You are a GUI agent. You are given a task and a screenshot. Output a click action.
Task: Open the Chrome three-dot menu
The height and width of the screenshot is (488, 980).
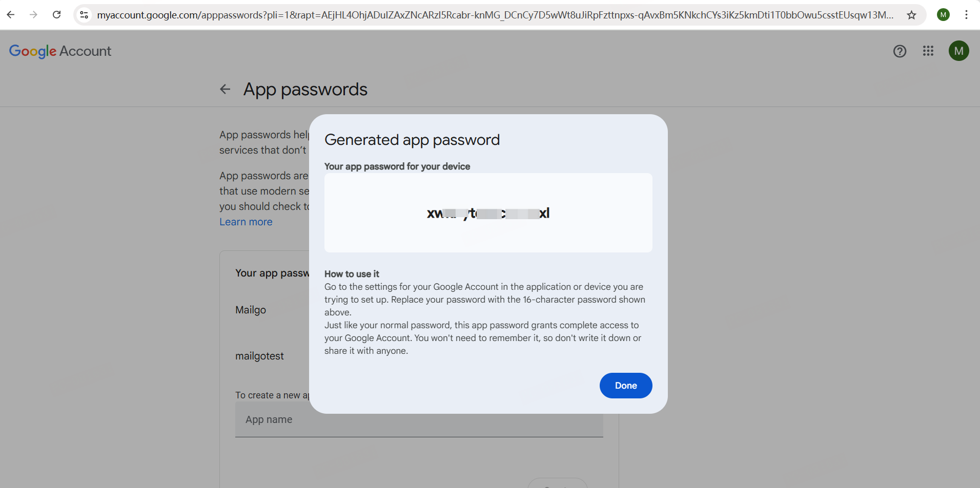click(966, 15)
